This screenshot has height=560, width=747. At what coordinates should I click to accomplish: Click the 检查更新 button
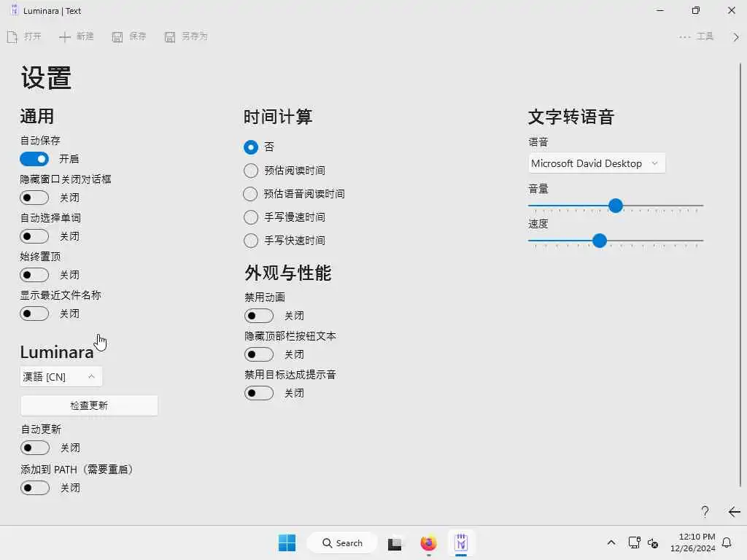(x=89, y=405)
